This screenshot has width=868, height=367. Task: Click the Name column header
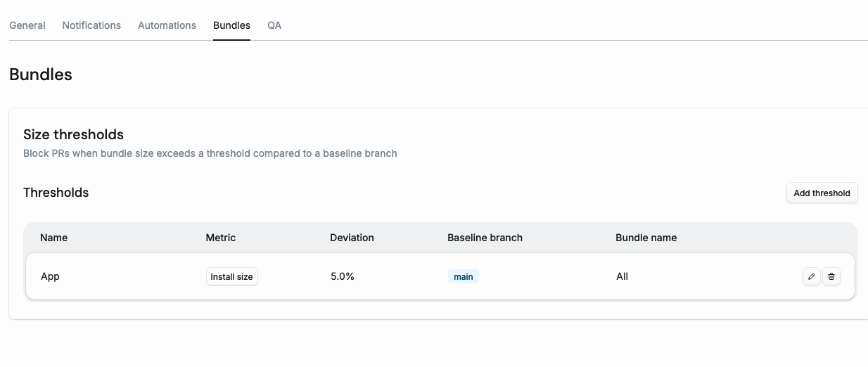(x=53, y=238)
